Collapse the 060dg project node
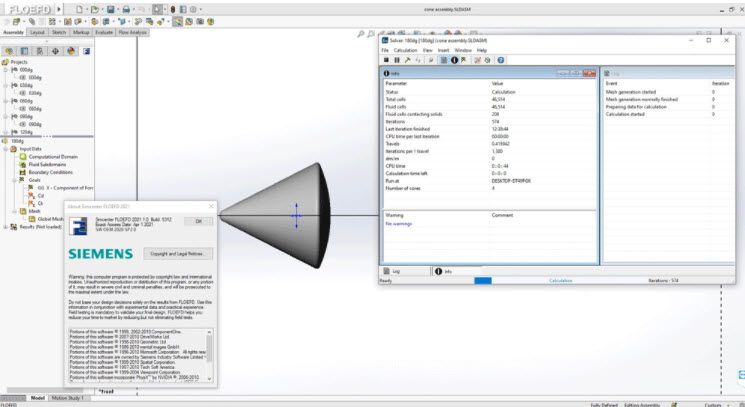This screenshot has width=745, height=407. [6, 101]
